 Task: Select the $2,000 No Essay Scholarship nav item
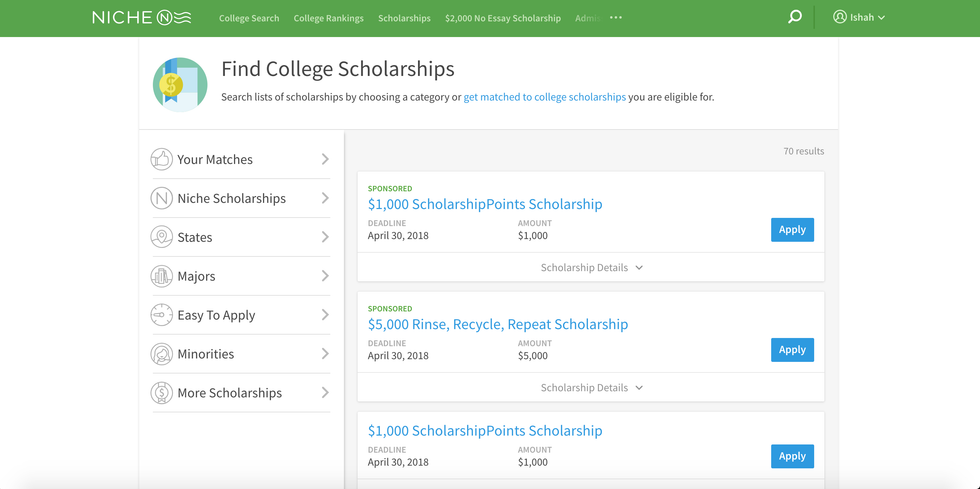click(x=502, y=18)
